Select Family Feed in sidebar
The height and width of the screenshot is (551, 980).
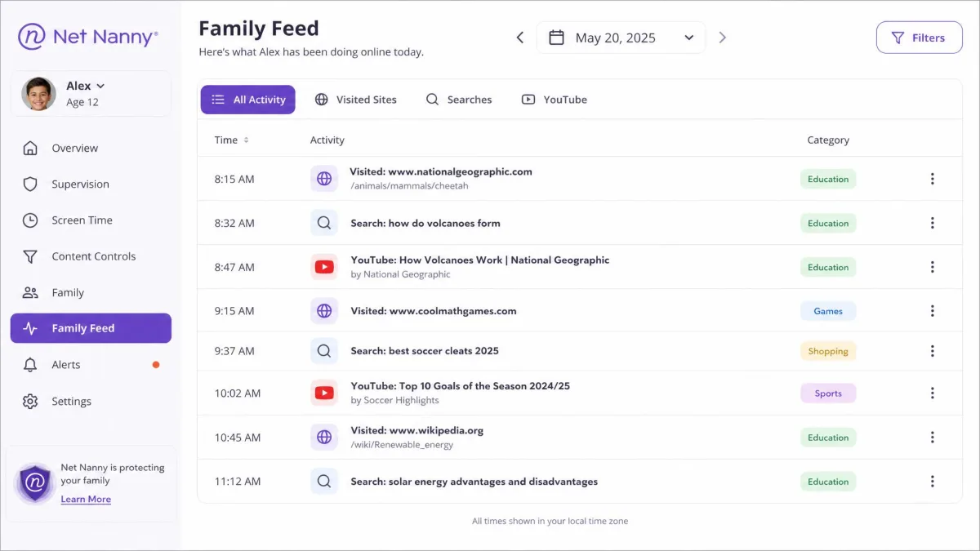(x=91, y=328)
